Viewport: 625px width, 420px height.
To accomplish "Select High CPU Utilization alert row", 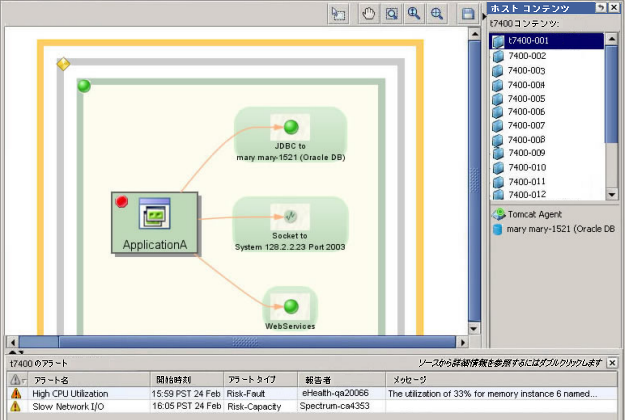I will [x=312, y=394].
